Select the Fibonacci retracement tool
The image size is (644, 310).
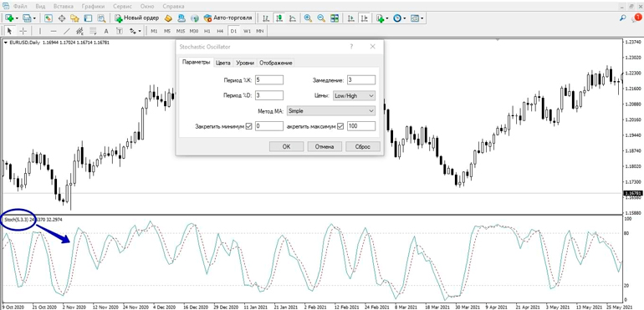93,31
